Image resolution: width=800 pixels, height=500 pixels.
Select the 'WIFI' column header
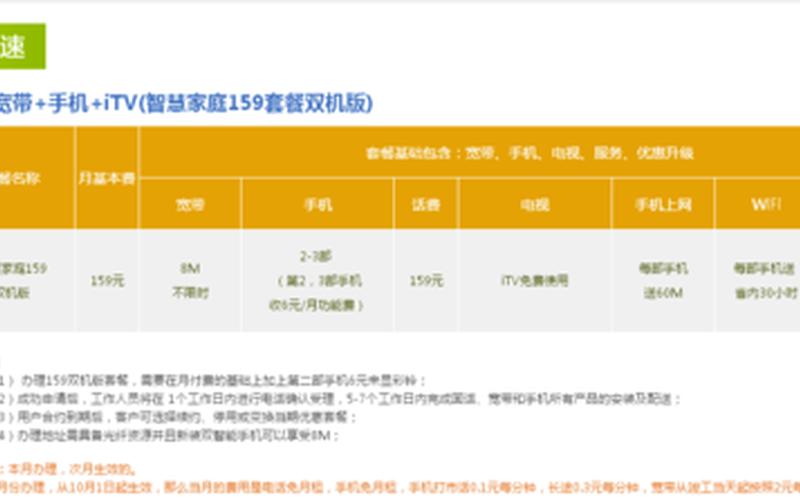point(766,205)
